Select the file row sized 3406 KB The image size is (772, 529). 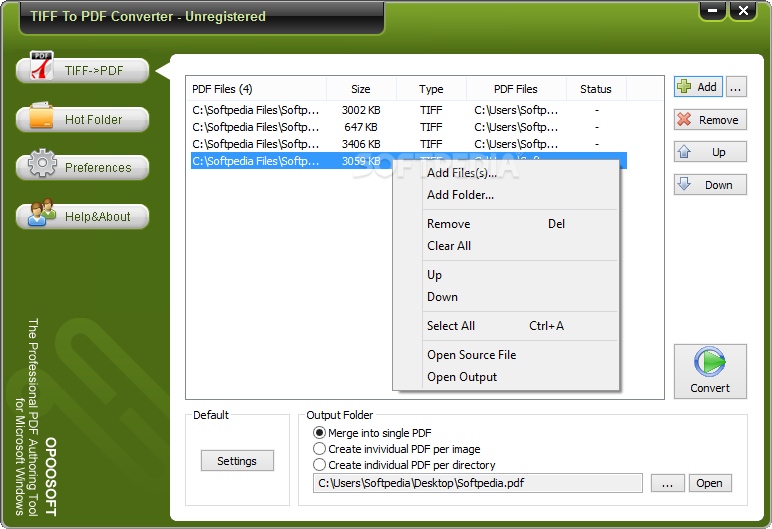[409, 144]
